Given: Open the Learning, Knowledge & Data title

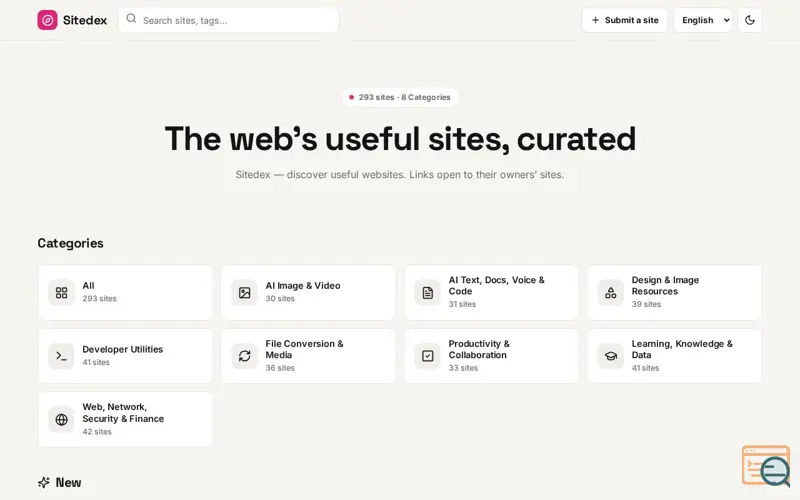Looking at the screenshot, I should (x=682, y=349).
